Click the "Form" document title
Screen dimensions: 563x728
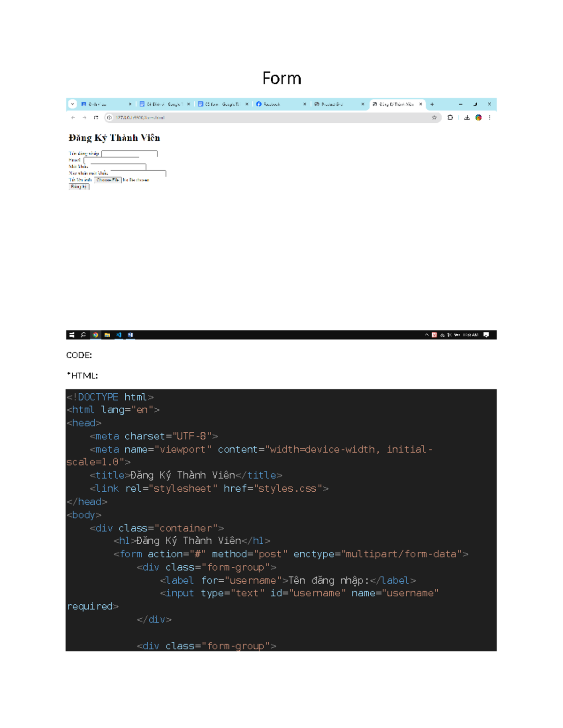click(281, 78)
